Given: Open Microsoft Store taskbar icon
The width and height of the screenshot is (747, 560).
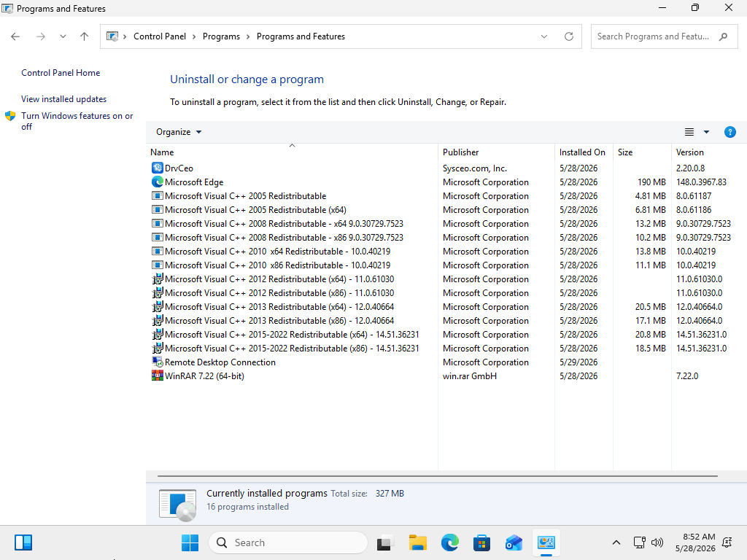Looking at the screenshot, I should click(481, 542).
